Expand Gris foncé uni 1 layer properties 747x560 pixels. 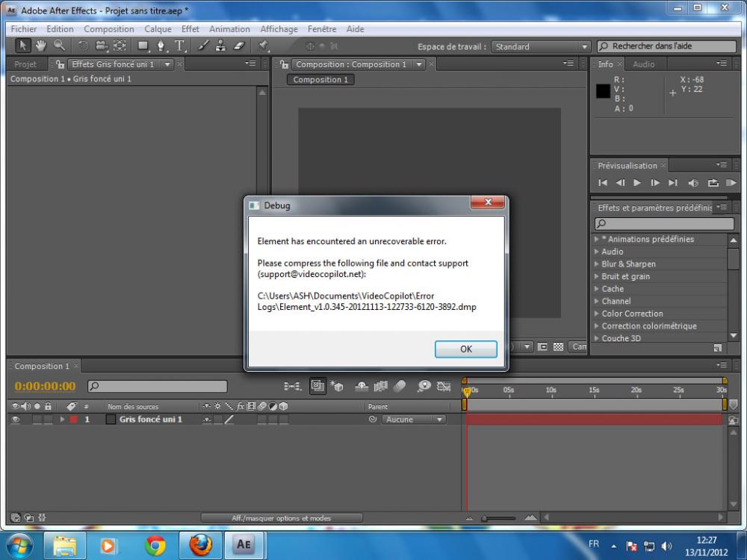[x=62, y=420]
